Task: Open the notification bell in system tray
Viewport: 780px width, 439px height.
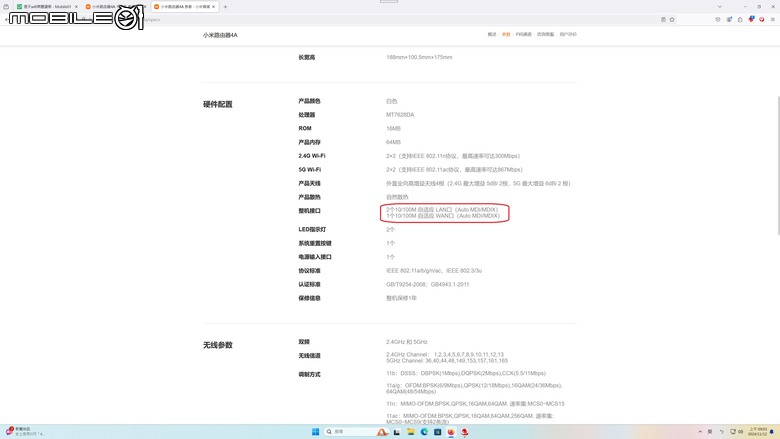Action: pos(773,432)
